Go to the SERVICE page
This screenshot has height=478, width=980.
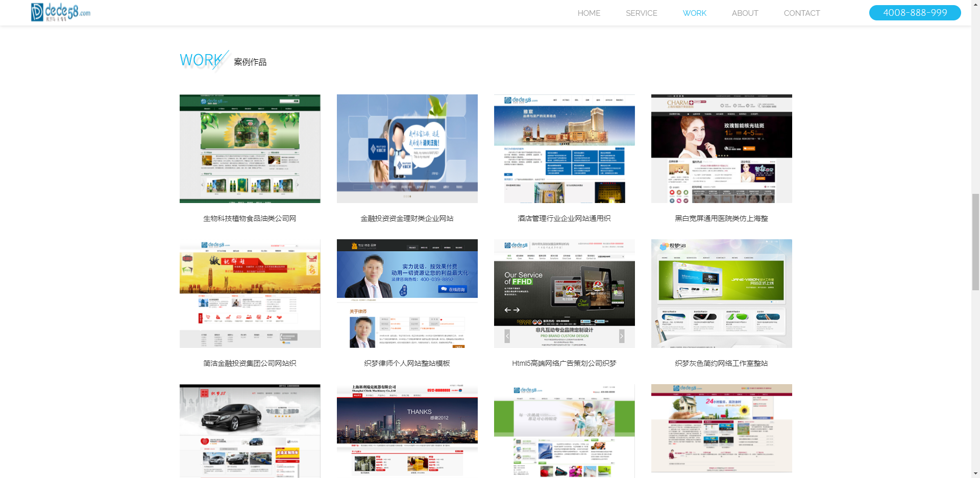[641, 13]
